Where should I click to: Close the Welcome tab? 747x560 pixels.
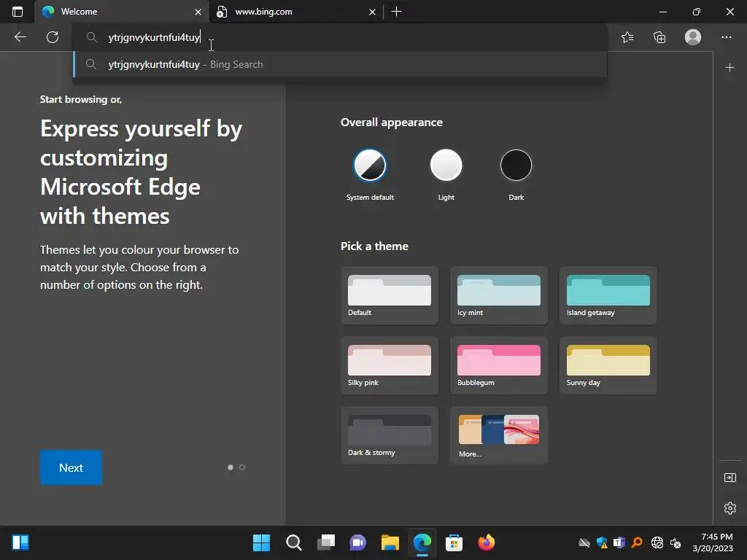pos(198,12)
